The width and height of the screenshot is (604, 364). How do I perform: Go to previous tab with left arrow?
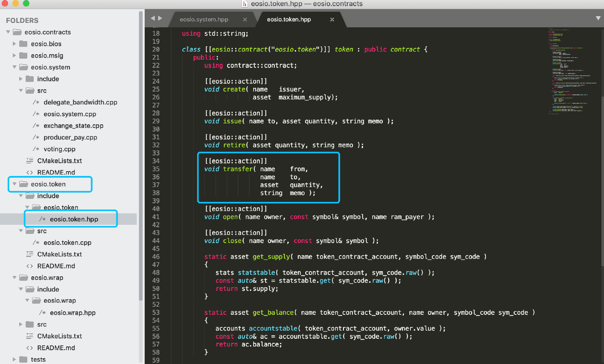pos(152,18)
